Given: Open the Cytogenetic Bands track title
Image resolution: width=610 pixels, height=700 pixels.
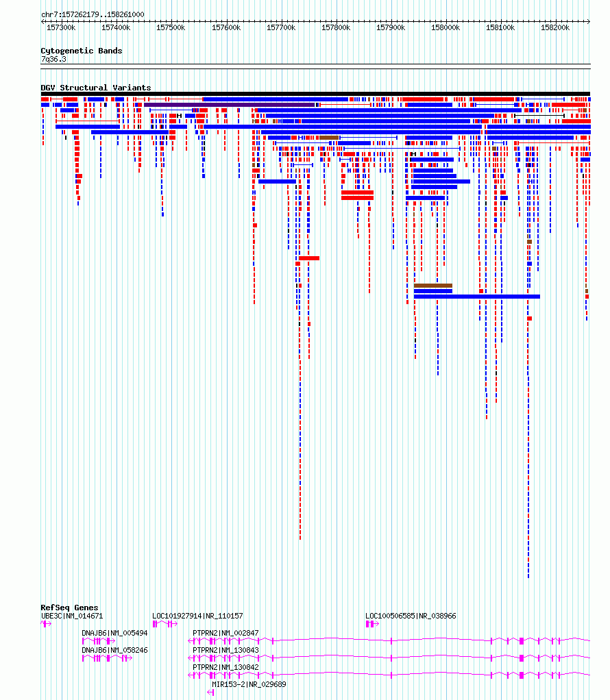Looking at the screenshot, I should (x=82, y=51).
